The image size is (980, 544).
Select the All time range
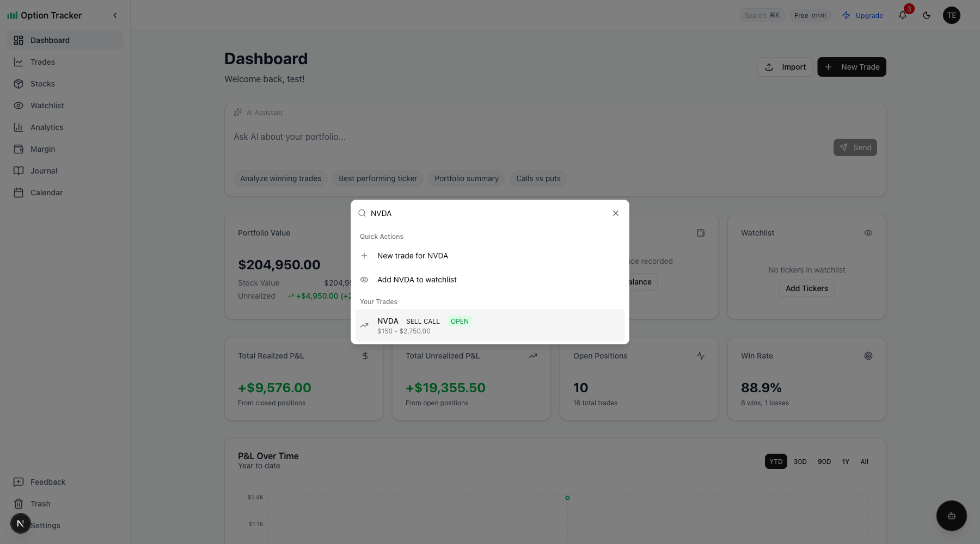[864, 461]
